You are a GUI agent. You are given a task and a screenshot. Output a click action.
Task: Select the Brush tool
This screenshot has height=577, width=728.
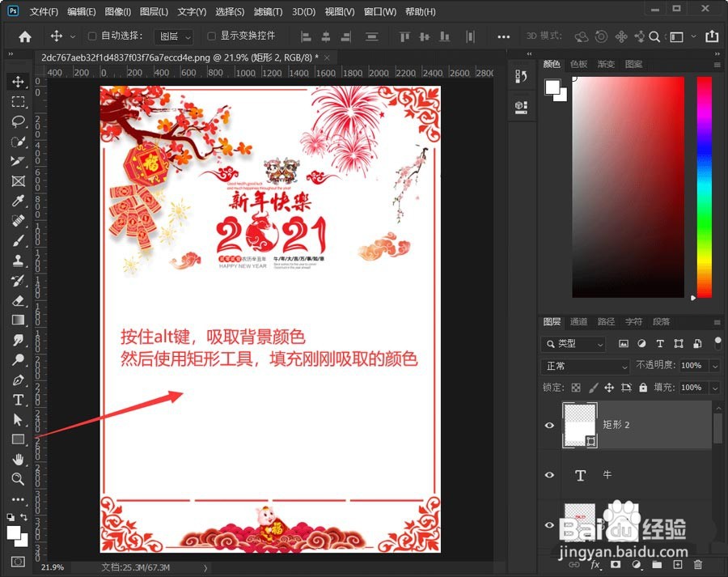18,240
